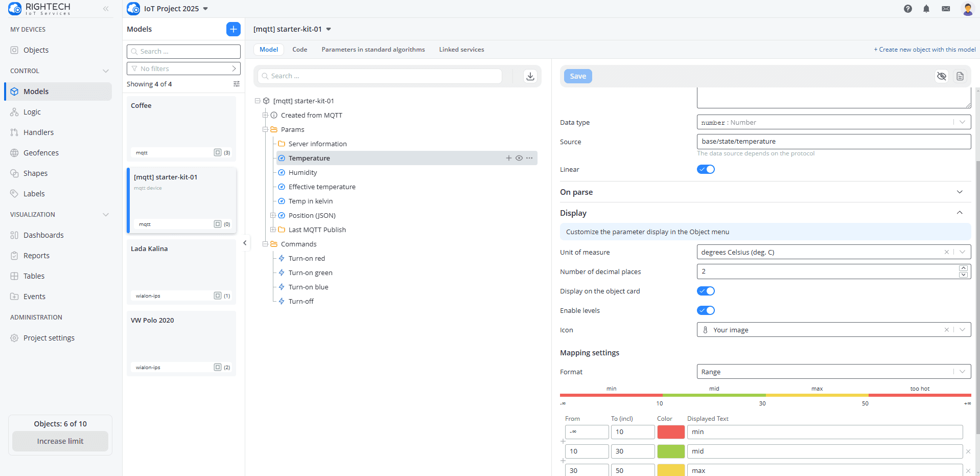
Task: Open the Linked services tab
Action: pyautogui.click(x=461, y=50)
